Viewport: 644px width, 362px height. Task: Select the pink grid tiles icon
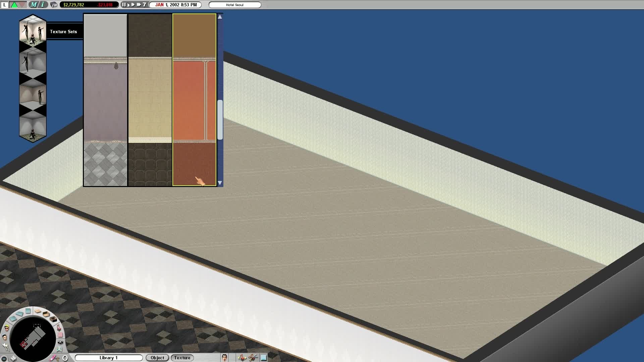60,335
